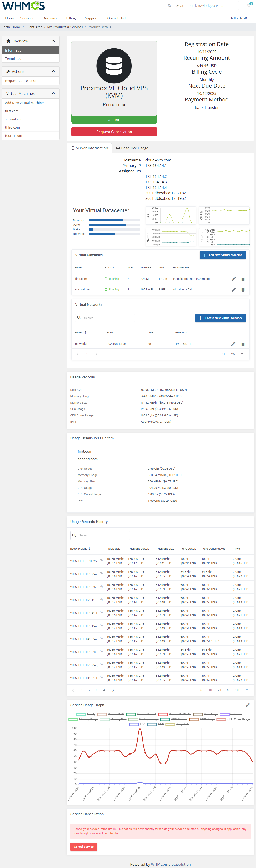Open the Services dropdown menu
Image resolution: width=256 pixels, height=868 pixels.
(x=29, y=18)
